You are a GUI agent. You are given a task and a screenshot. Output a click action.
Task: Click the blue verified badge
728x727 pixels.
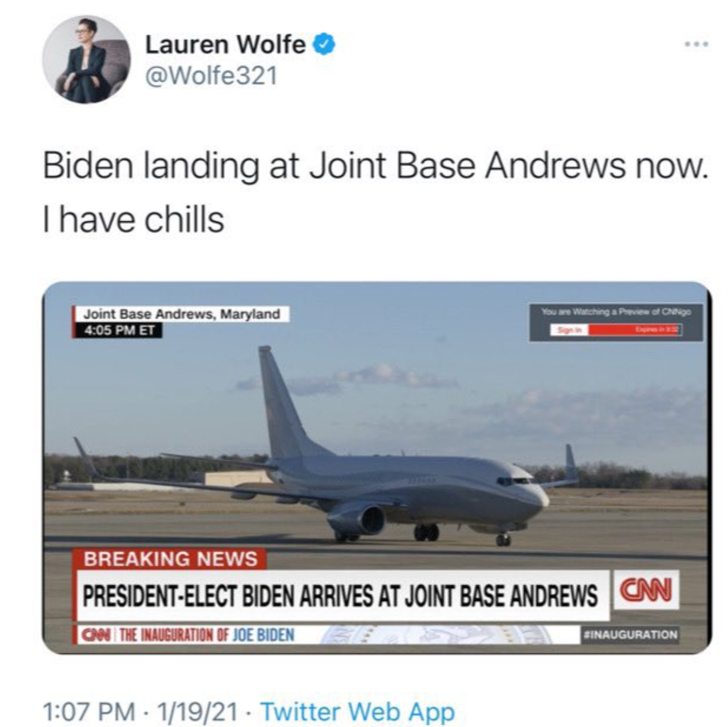[324, 44]
